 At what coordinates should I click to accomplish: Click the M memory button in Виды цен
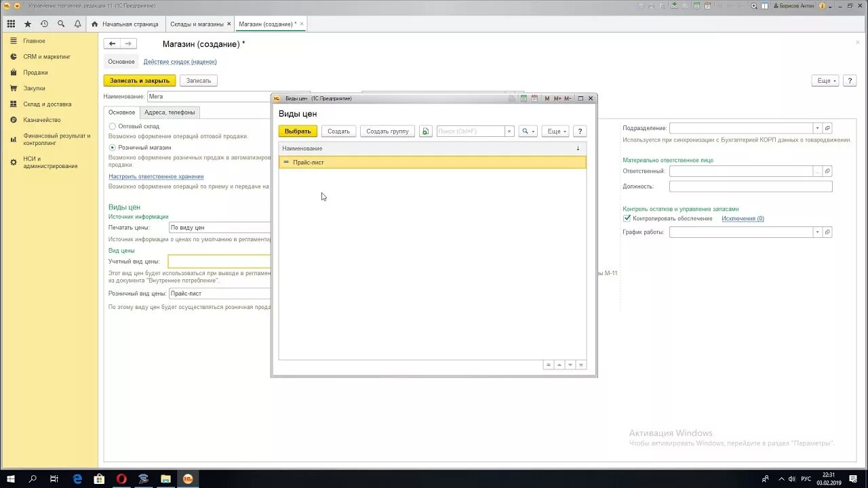(x=547, y=98)
